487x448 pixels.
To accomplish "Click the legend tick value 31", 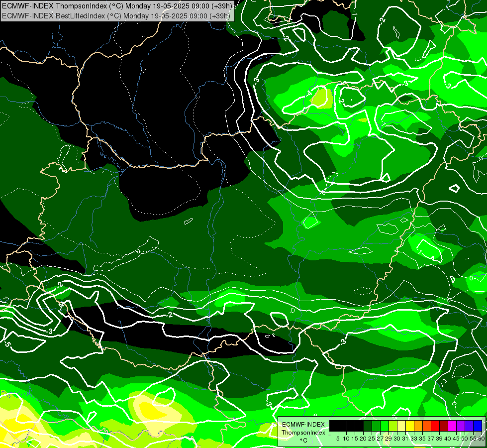I will (405, 439).
